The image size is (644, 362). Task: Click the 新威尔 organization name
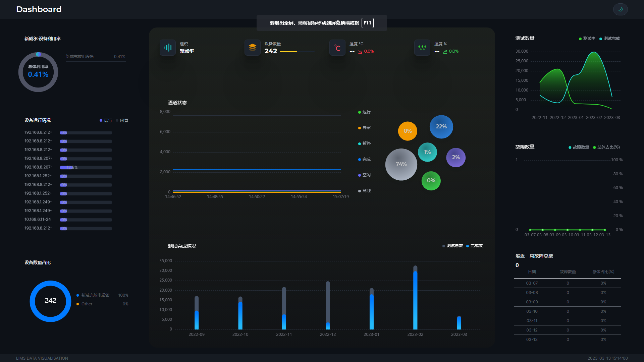pos(186,51)
